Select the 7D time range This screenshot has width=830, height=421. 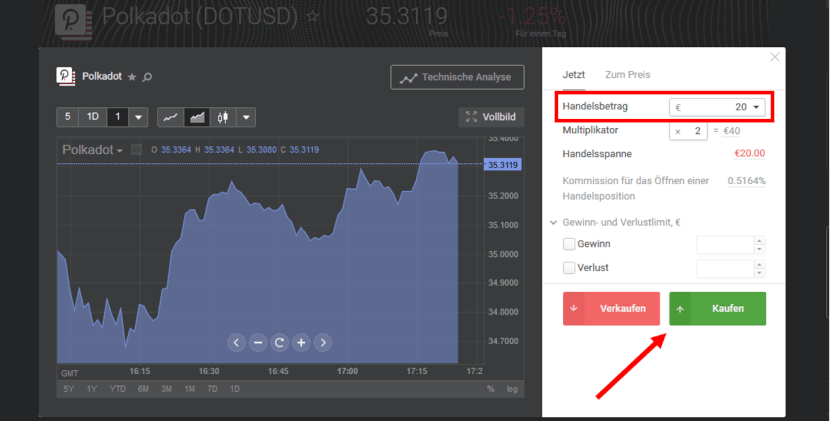click(213, 389)
